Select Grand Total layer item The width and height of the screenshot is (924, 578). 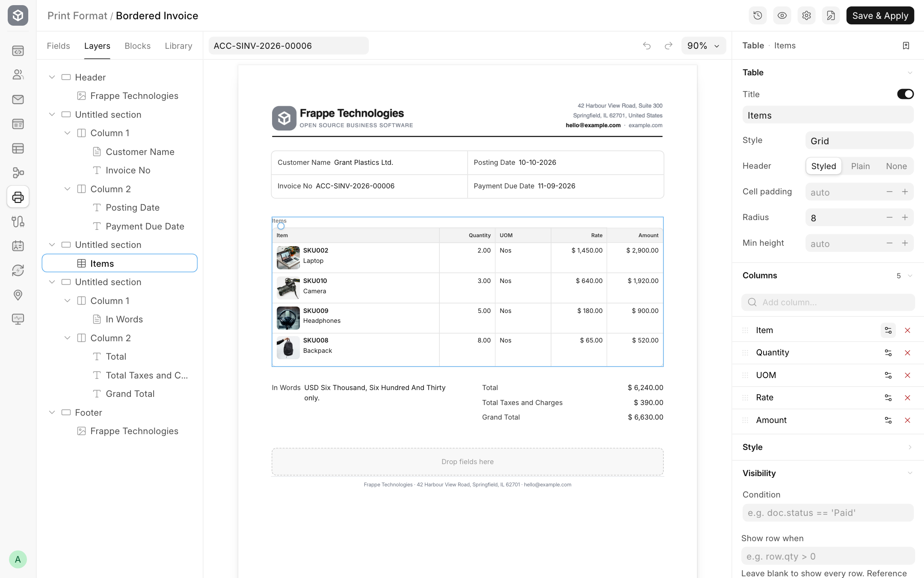[119, 394]
